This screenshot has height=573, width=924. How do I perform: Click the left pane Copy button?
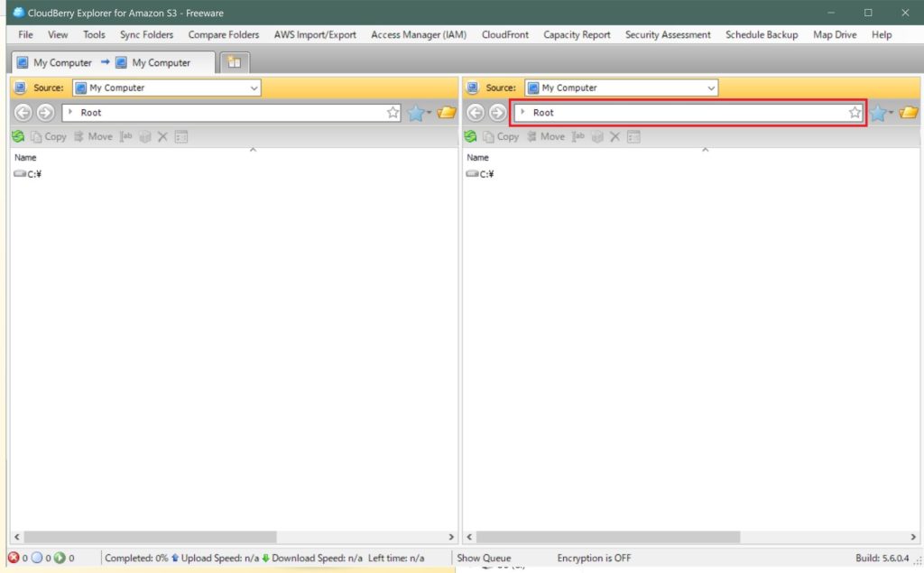49,137
